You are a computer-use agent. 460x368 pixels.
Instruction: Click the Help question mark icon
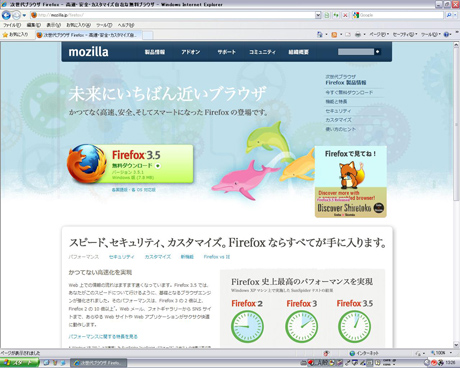pos(446,34)
